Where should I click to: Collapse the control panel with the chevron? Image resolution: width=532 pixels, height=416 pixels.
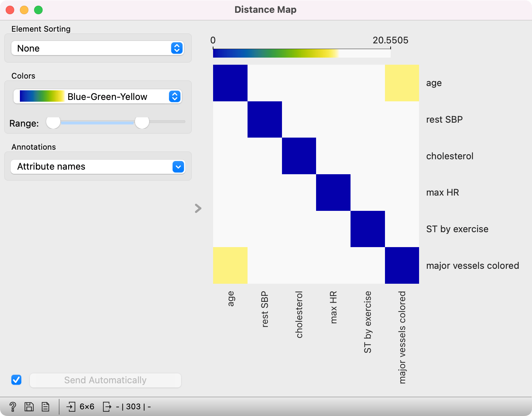(198, 208)
